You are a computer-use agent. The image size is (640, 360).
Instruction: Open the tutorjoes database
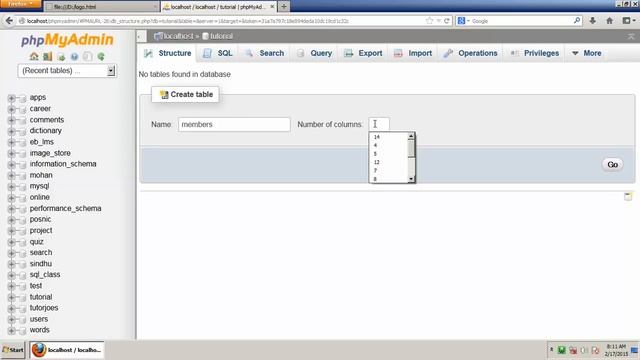click(x=44, y=308)
